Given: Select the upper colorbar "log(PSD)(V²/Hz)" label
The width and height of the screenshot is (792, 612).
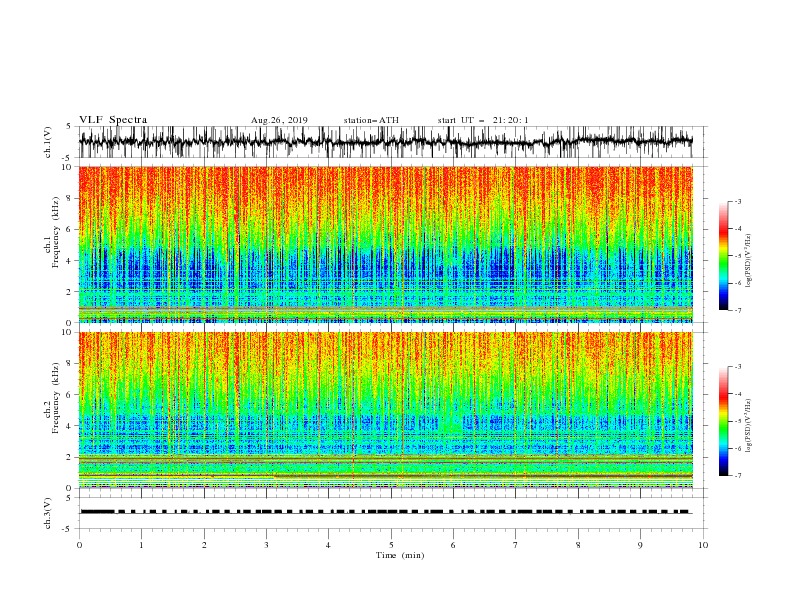Looking at the screenshot, I should pos(749,261).
